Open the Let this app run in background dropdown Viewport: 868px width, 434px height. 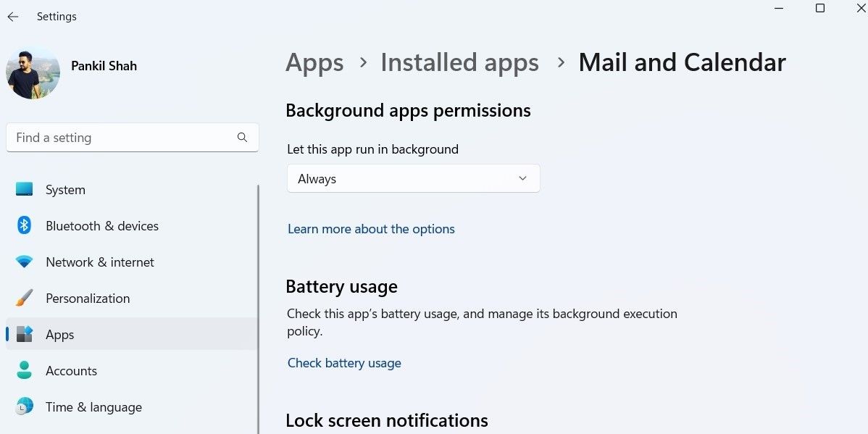tap(414, 178)
